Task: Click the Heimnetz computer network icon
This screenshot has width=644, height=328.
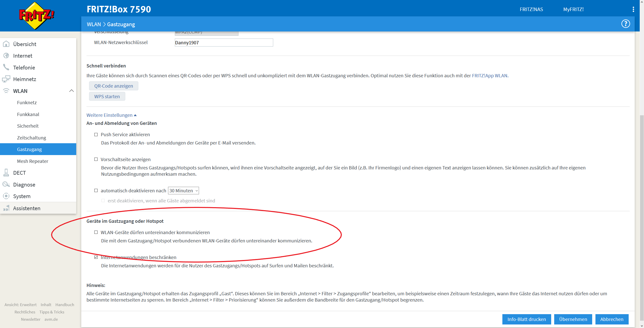Action: [6, 79]
